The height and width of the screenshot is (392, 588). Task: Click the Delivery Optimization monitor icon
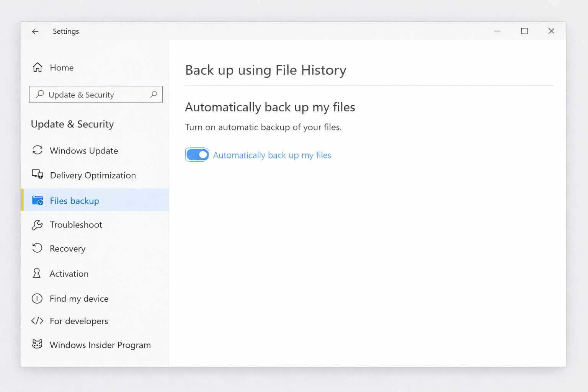point(38,175)
